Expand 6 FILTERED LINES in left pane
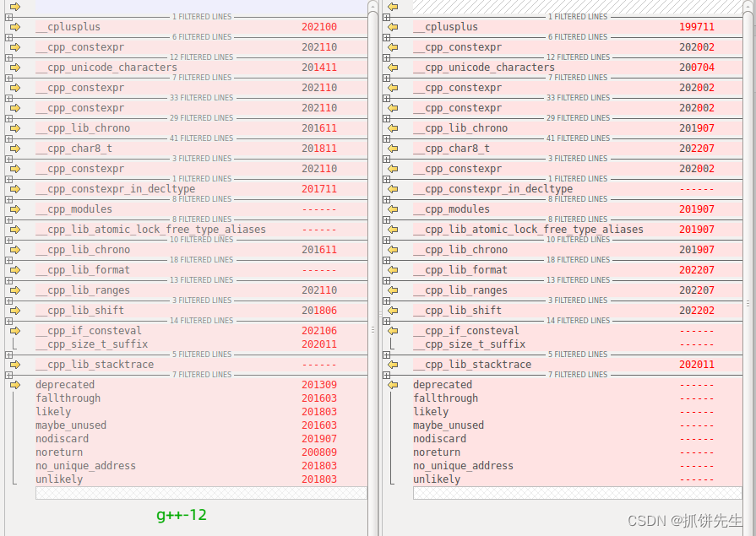756x536 pixels. [x=8, y=37]
